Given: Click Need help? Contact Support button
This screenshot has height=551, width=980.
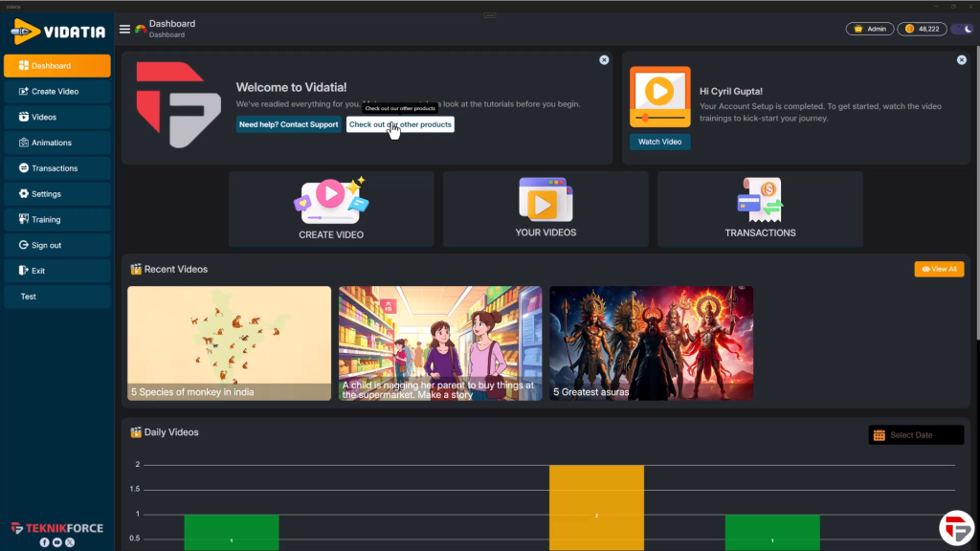Looking at the screenshot, I should tap(289, 124).
